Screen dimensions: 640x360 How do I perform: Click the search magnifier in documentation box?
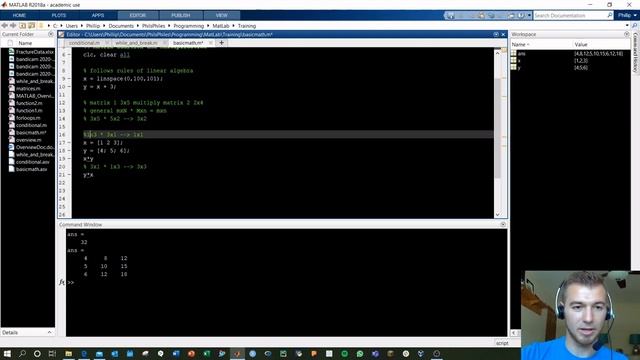610,16
